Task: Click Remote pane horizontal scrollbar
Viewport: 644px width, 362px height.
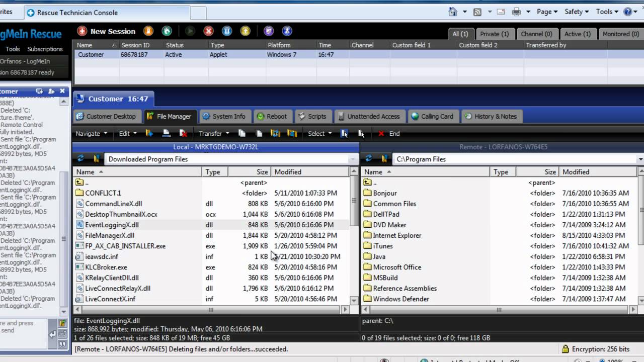Action: [499, 310]
